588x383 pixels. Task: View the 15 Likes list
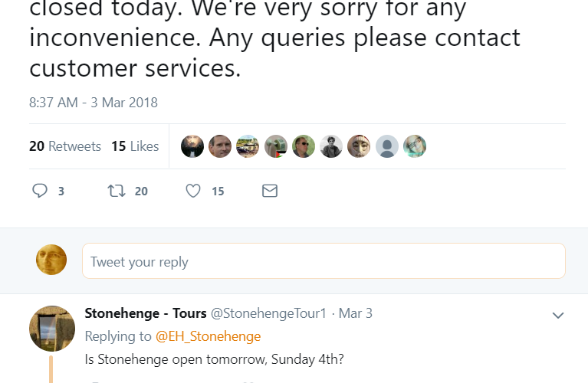pos(135,146)
